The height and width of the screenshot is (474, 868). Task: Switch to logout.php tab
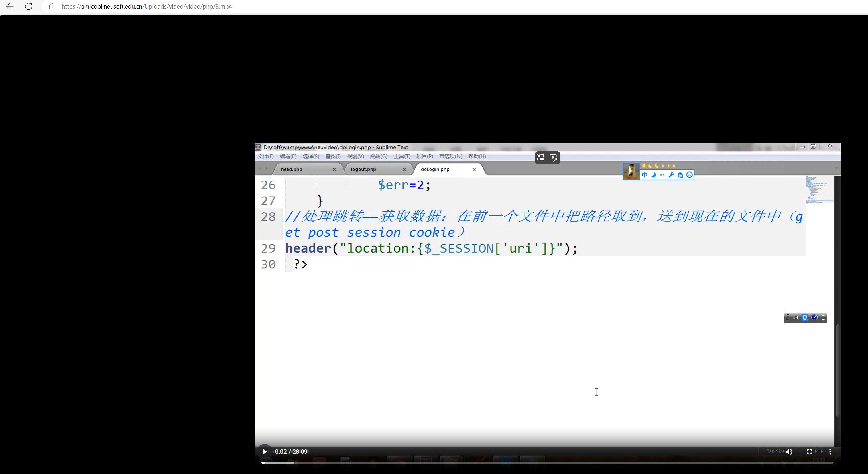pos(363,169)
